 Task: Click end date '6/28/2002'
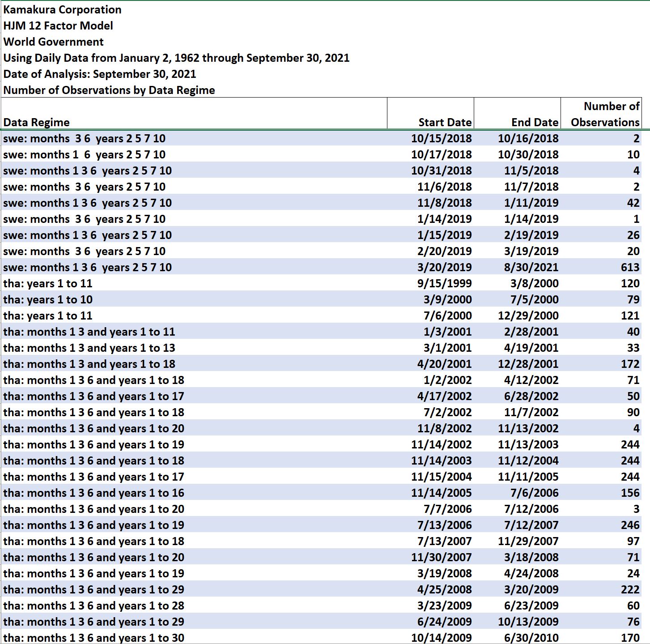click(x=531, y=397)
